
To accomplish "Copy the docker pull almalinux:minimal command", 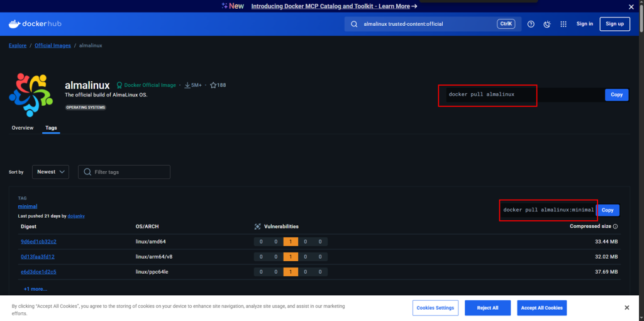I will coord(608,210).
